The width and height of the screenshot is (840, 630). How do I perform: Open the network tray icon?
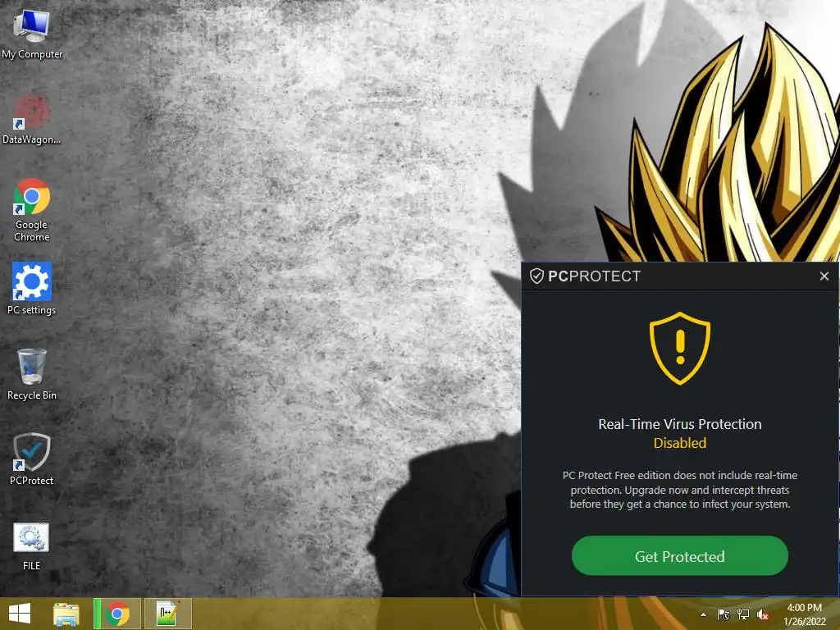[x=743, y=614]
